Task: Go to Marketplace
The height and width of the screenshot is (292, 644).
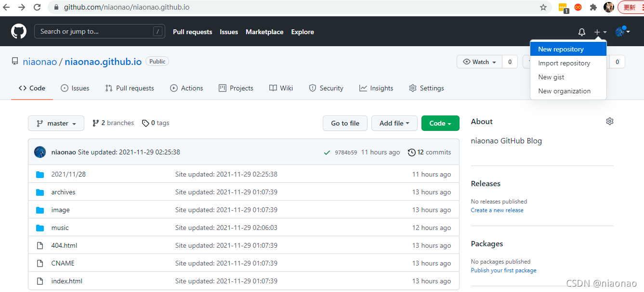Action: click(x=264, y=32)
